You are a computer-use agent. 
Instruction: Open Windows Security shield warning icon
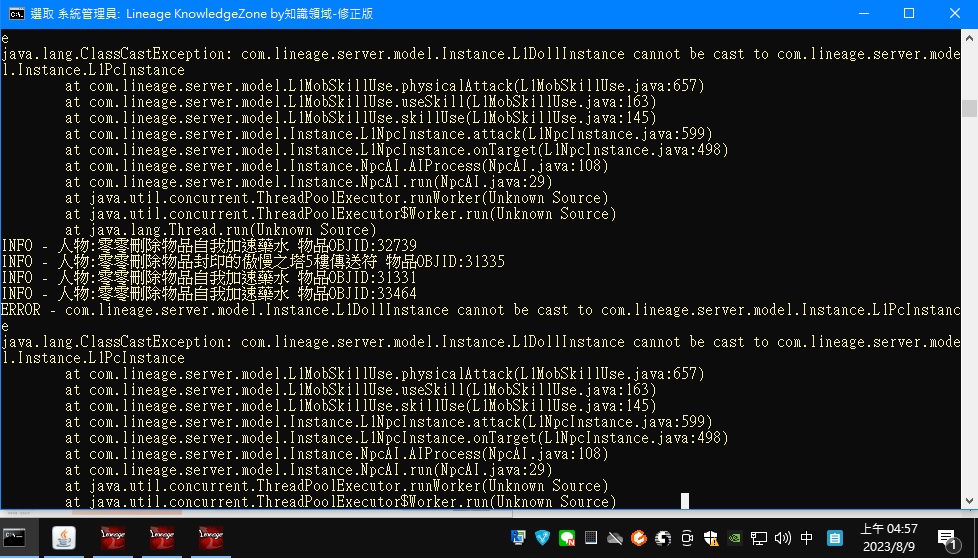[710, 538]
